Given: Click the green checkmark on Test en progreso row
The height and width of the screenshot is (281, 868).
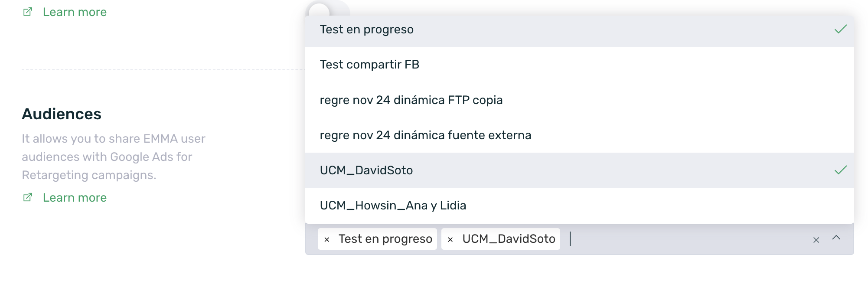Looking at the screenshot, I should 840,29.
